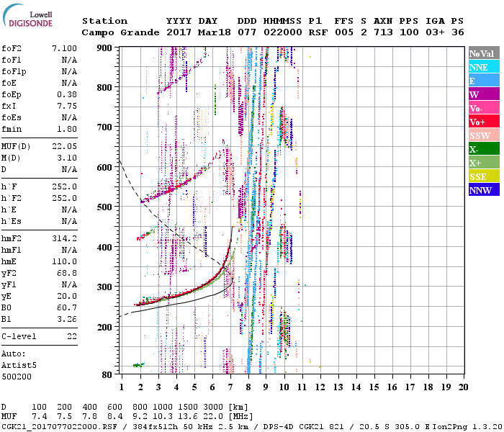Click the MUF 22.0 table value

(213, 417)
